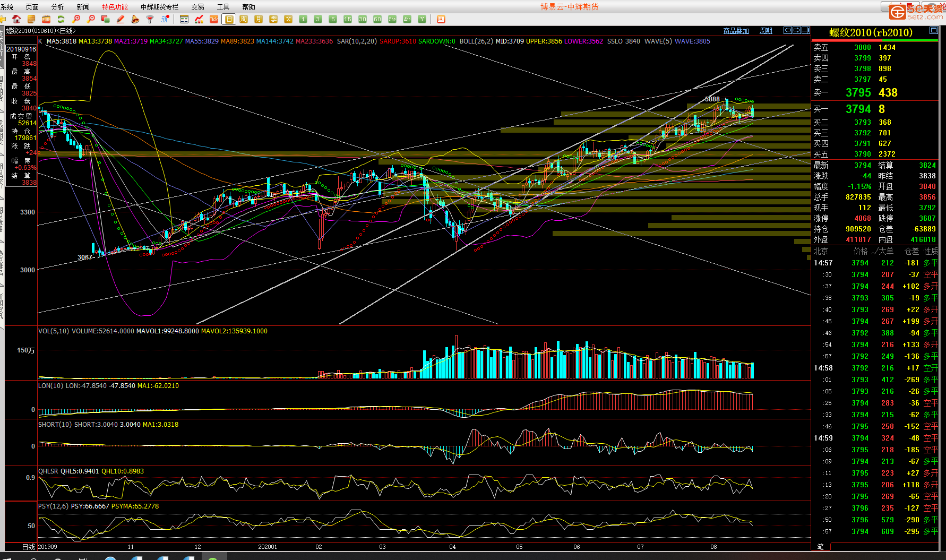Click the 3067 low price marker
The image size is (946, 560).
tap(85, 257)
